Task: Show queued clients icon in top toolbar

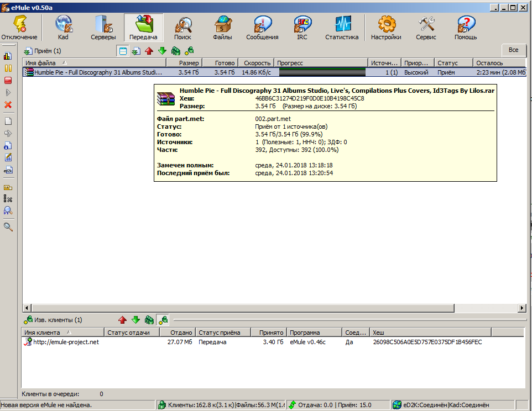Action: coord(175,51)
